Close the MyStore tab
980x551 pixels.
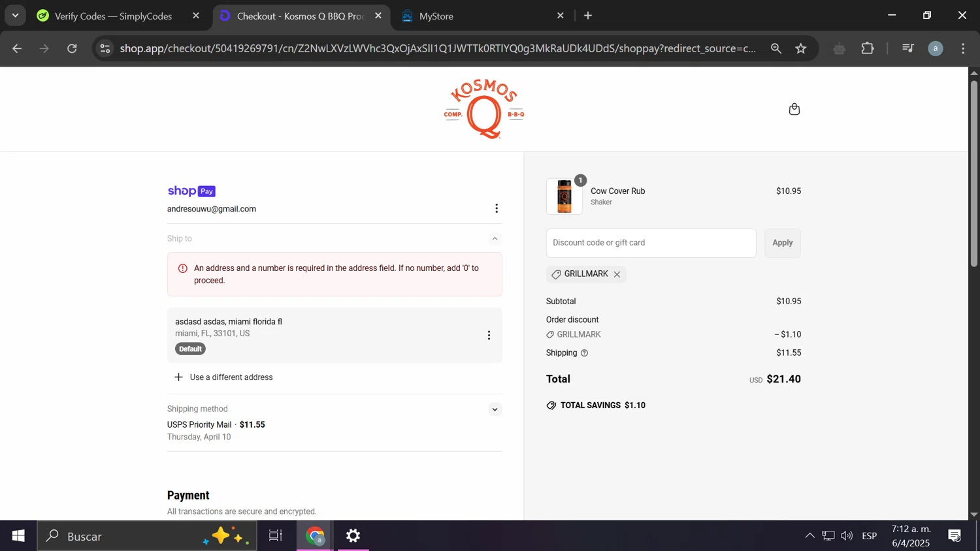560,16
